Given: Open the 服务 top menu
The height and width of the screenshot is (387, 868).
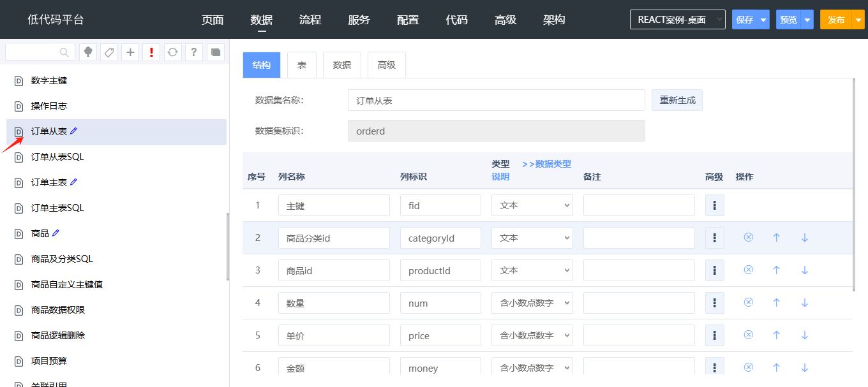Looking at the screenshot, I should tap(359, 20).
